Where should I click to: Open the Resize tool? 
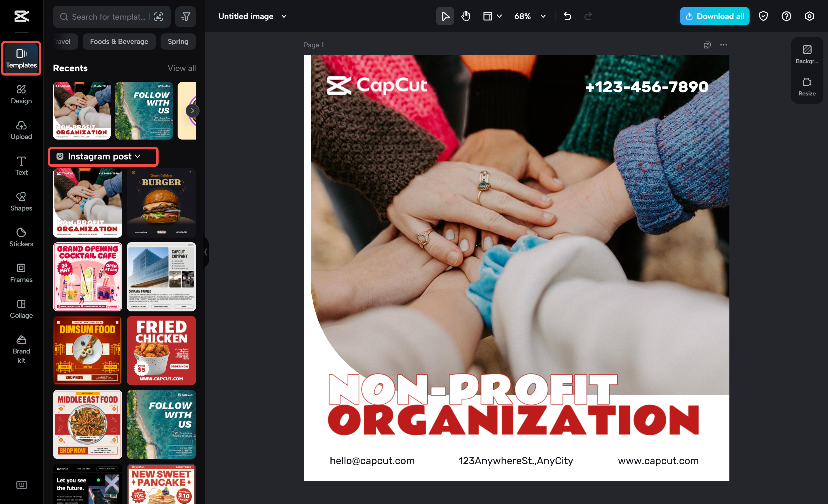pyautogui.click(x=806, y=87)
